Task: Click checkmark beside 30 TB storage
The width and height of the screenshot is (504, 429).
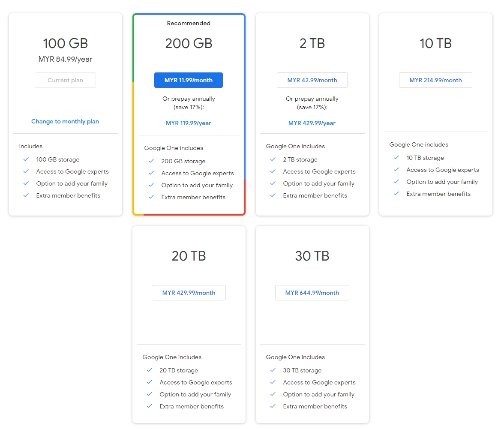Action: (x=273, y=370)
